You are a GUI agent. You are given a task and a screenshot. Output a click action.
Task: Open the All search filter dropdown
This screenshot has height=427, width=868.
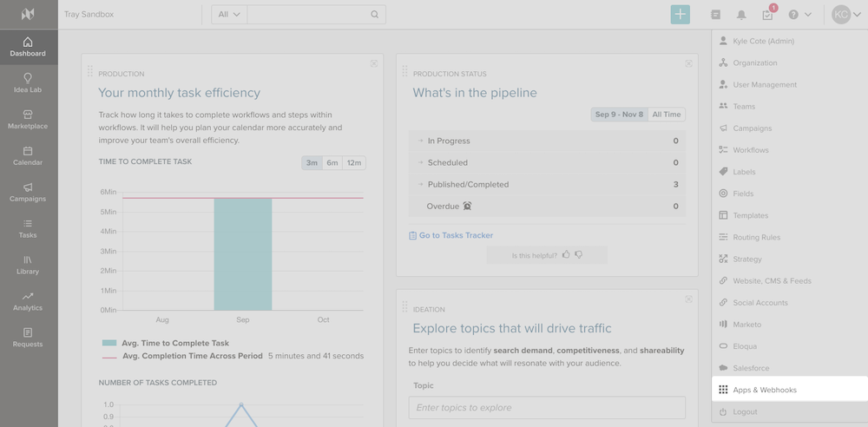[x=229, y=15]
